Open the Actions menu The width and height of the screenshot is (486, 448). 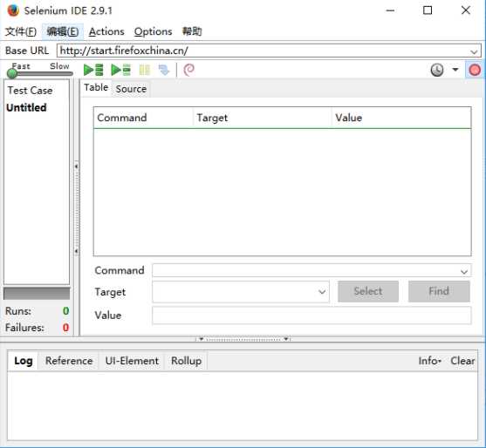point(106,31)
